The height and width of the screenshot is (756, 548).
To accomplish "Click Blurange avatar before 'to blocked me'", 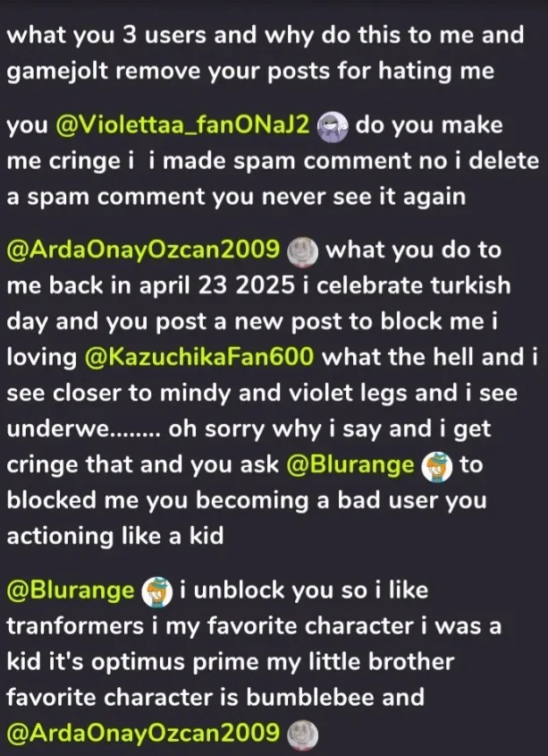I will click(x=436, y=468).
